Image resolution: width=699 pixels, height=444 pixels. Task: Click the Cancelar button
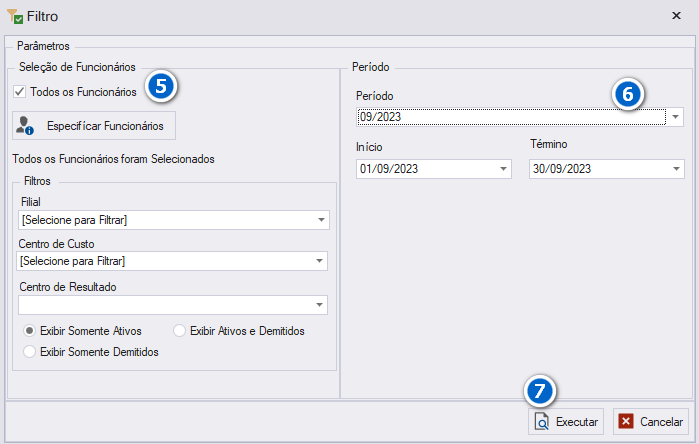[x=651, y=421]
